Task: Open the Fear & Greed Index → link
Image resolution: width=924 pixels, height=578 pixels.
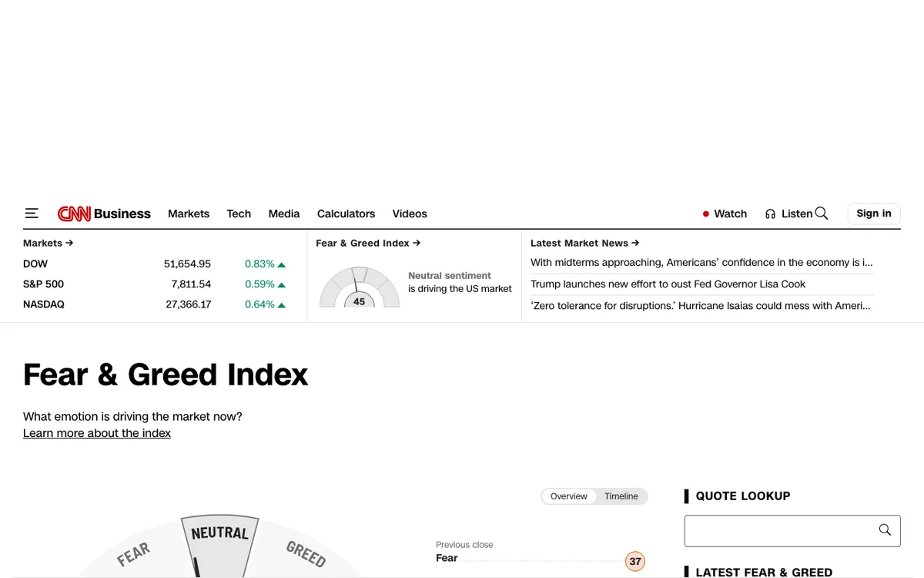Action: 368,243
